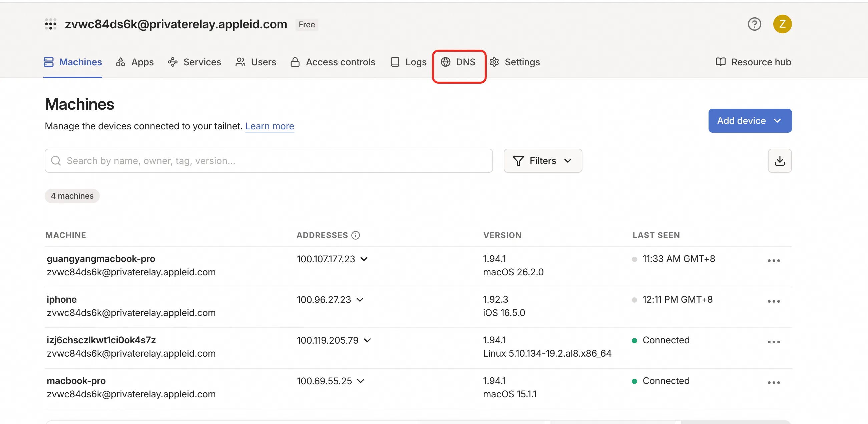Click the help question mark icon
Image resolution: width=868 pixels, height=424 pixels.
(x=754, y=24)
